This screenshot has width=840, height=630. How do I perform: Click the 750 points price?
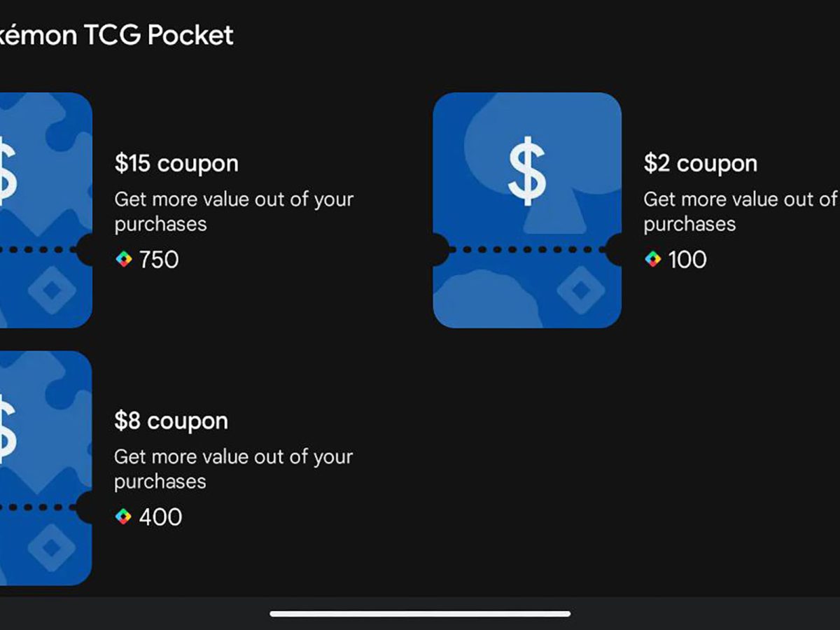pyautogui.click(x=159, y=260)
